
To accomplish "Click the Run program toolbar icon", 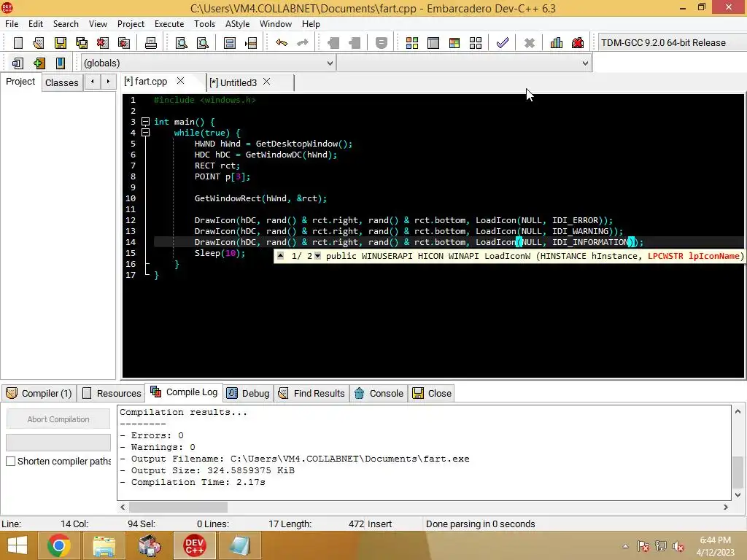I will click(433, 43).
